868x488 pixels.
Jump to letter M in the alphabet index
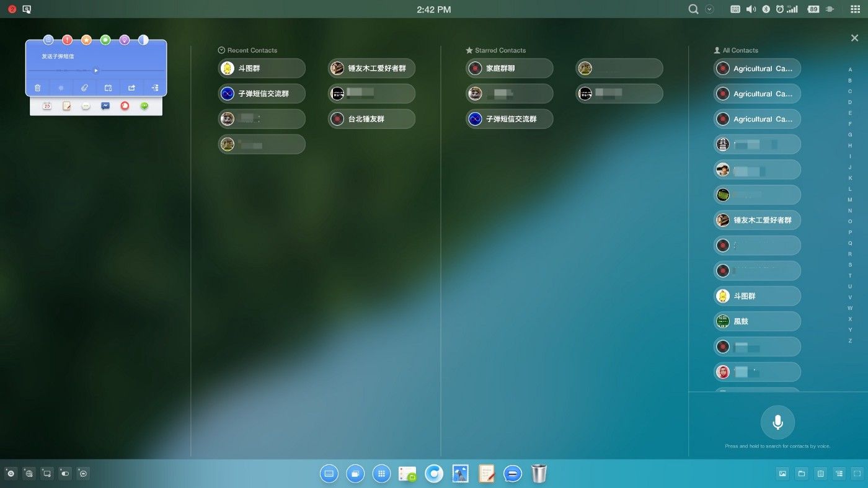850,200
